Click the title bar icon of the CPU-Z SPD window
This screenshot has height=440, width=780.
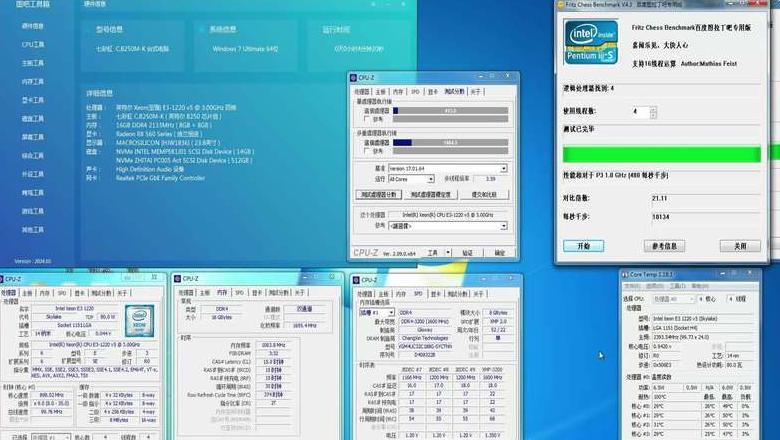coord(356,280)
